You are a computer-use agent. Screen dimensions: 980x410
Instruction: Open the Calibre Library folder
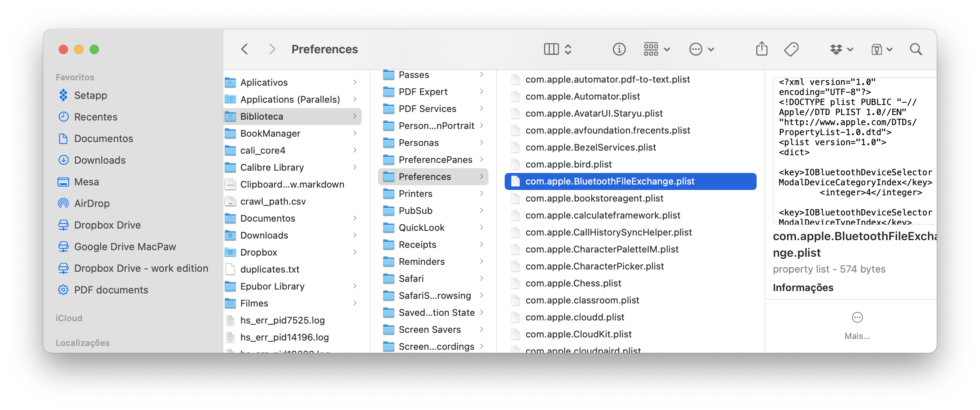click(x=272, y=168)
